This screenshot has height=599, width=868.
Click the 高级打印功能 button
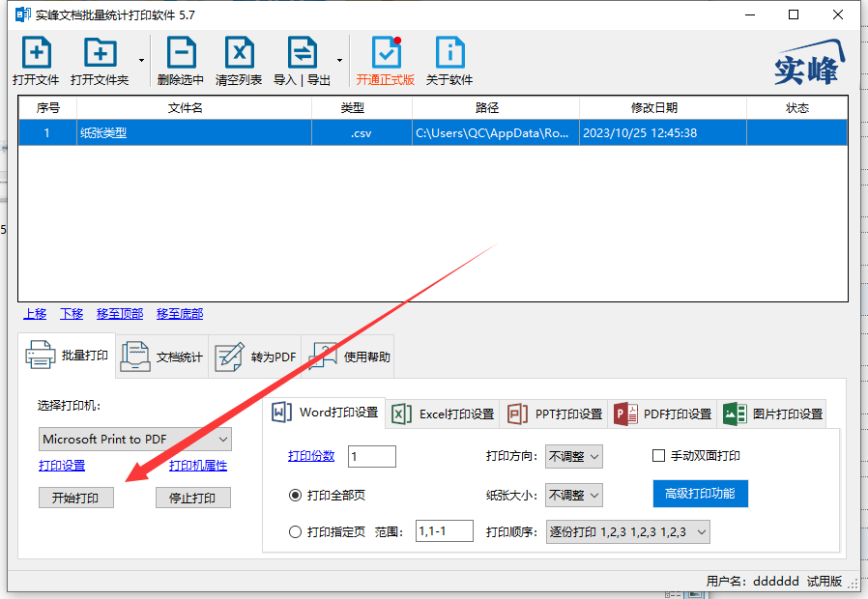pos(700,494)
